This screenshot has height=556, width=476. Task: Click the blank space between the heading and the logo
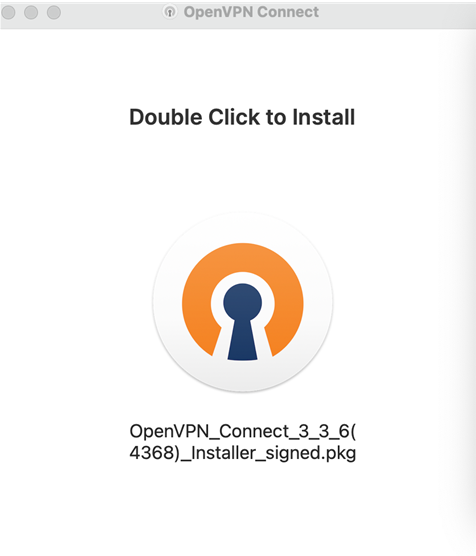tap(243, 170)
